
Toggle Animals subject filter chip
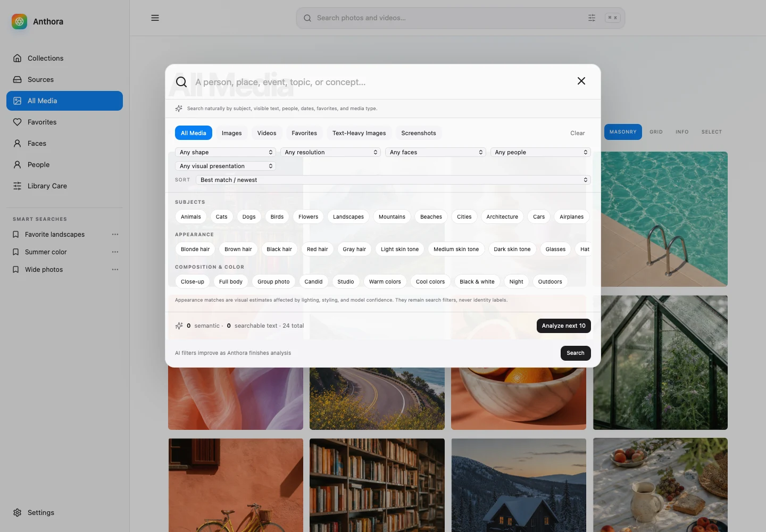[x=191, y=217]
